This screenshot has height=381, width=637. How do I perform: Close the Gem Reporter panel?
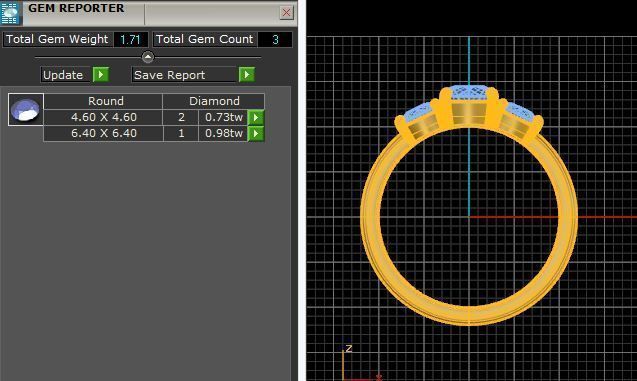[x=286, y=12]
